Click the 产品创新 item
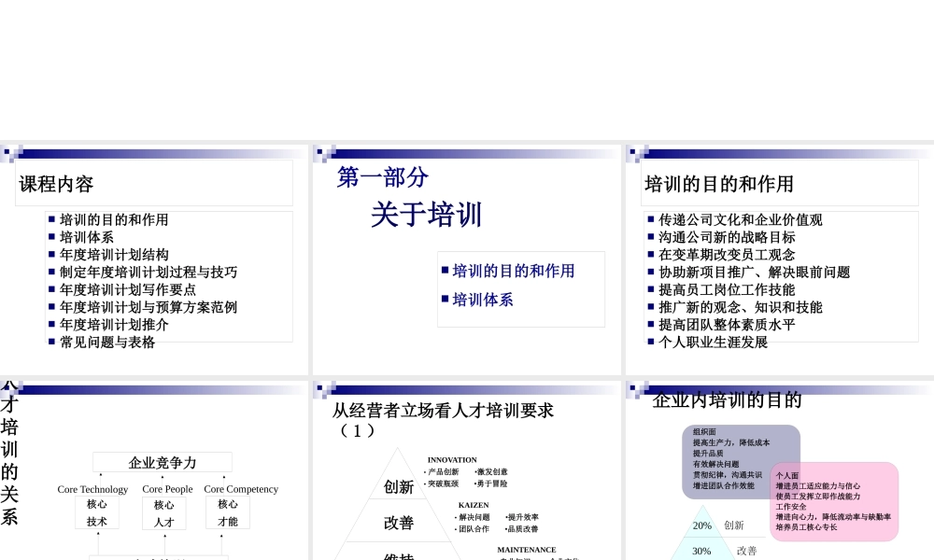The image size is (934, 560). click(x=442, y=472)
